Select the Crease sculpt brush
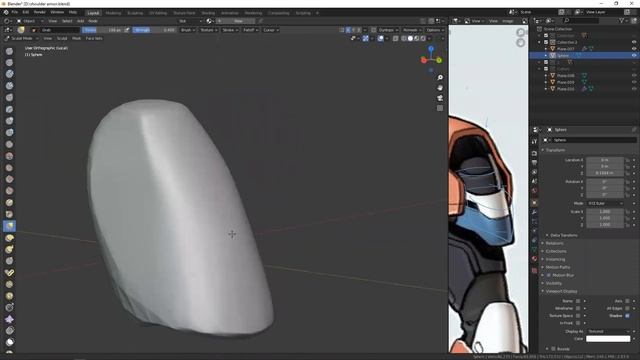 (9, 144)
